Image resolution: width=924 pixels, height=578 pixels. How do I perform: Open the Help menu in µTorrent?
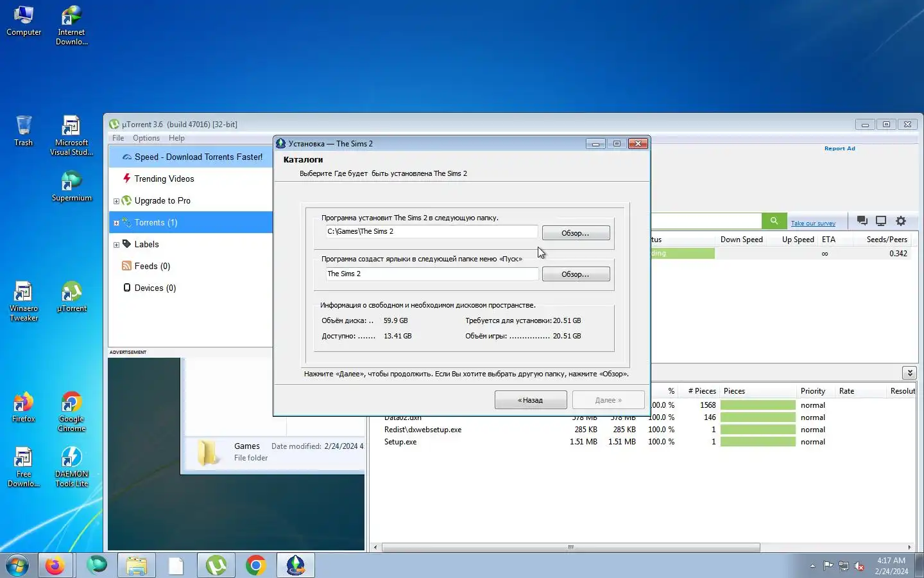pos(176,138)
